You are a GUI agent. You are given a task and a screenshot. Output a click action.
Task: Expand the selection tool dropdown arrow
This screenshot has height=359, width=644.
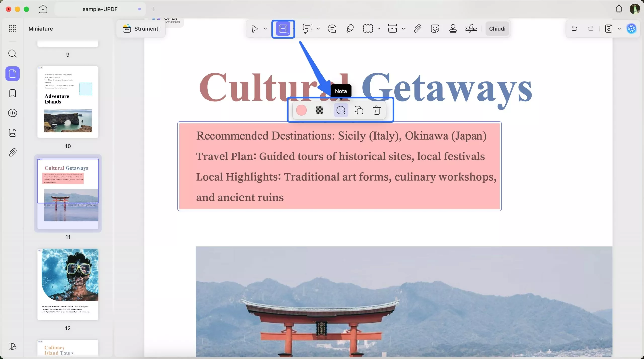(x=265, y=29)
